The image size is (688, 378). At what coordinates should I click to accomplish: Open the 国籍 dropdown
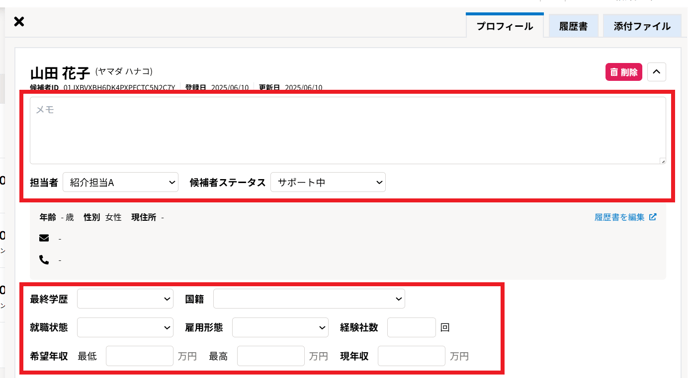(x=309, y=299)
